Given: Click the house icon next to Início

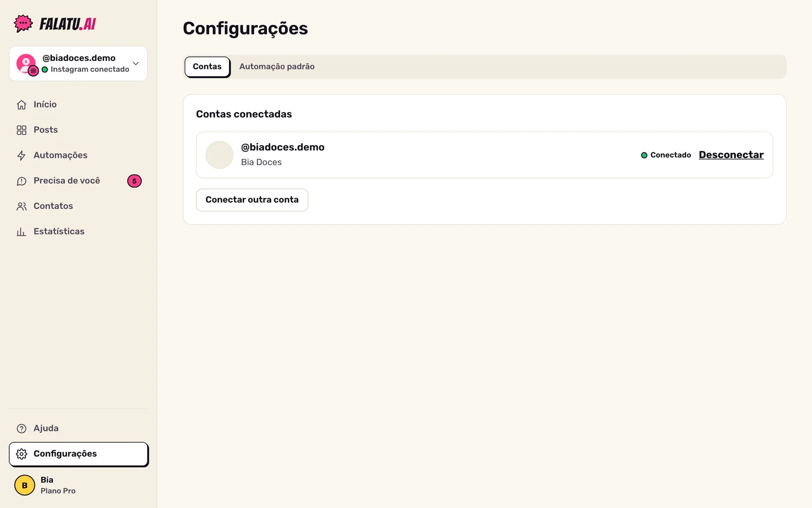Looking at the screenshot, I should (21, 105).
